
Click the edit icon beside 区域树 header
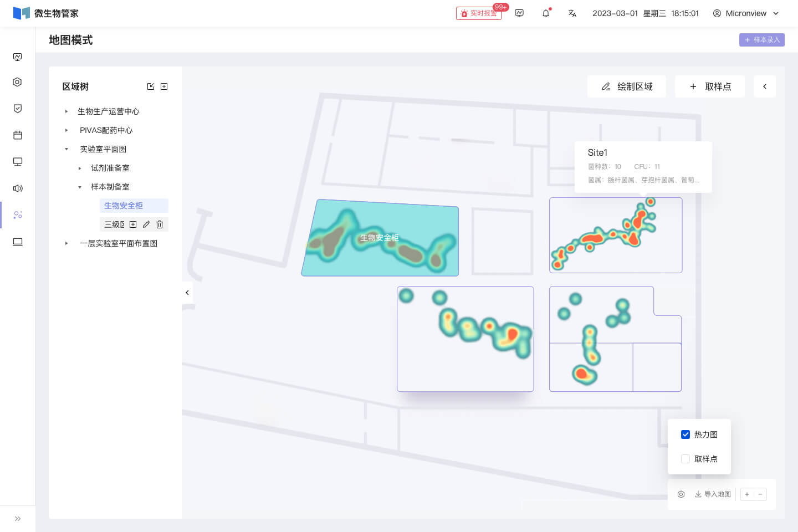(x=151, y=86)
